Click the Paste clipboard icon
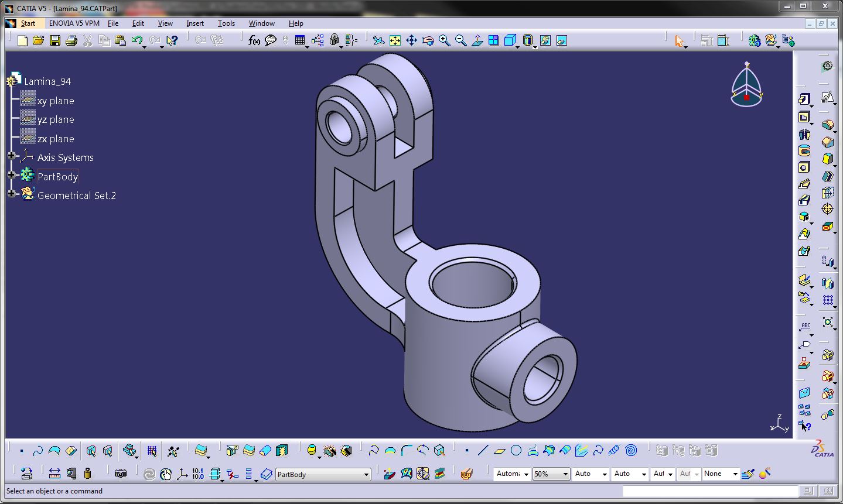 coord(121,40)
